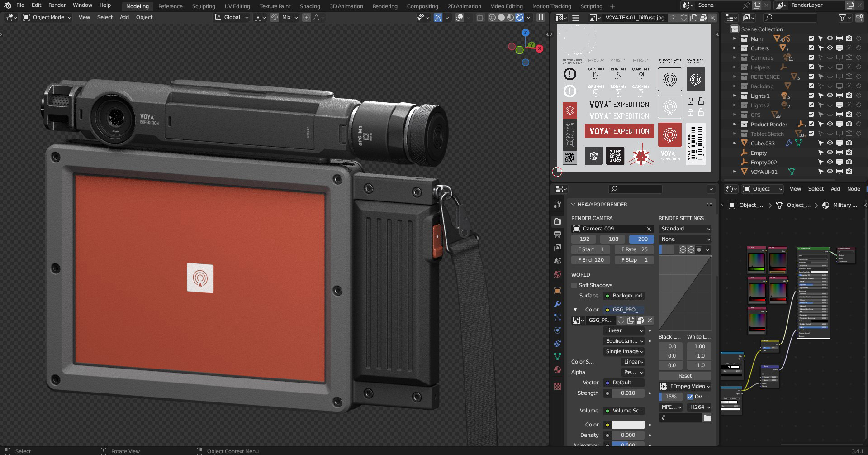Open the Render properties tab
The width and height of the screenshot is (868, 455).
(x=558, y=221)
